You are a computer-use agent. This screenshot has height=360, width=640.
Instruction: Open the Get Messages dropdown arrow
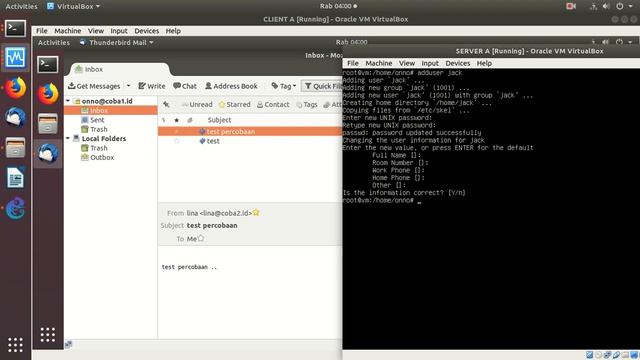coord(128,86)
